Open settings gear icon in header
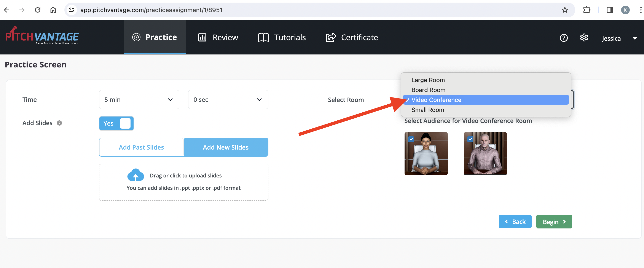This screenshot has width=644, height=268. tap(584, 38)
